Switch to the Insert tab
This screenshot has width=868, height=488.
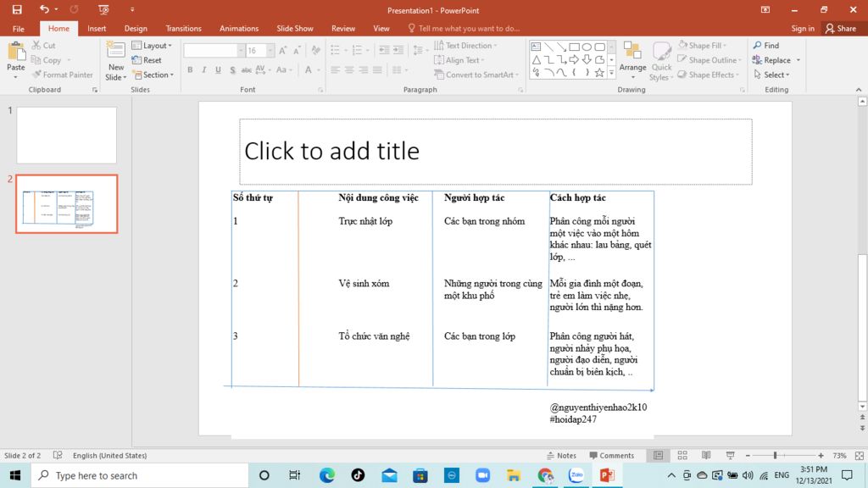97,28
